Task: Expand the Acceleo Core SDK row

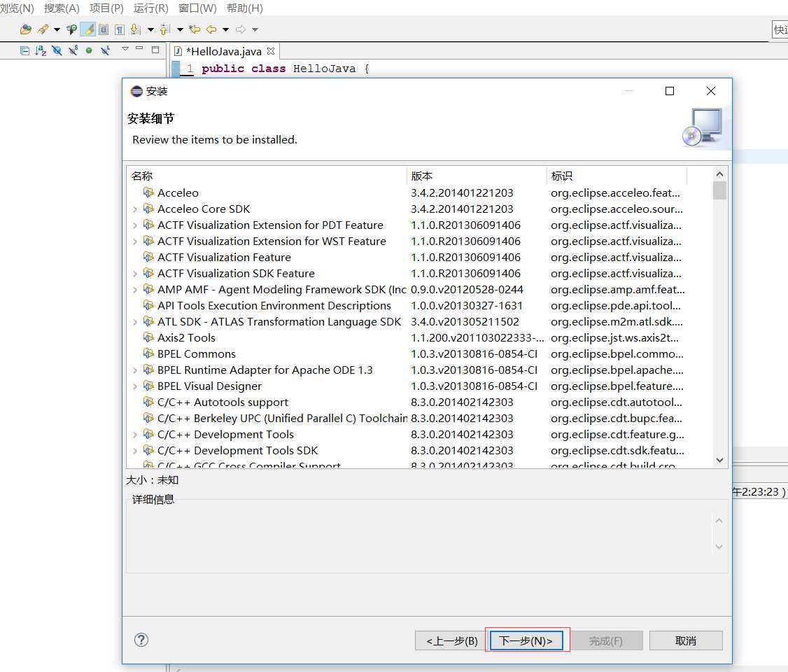Action: [135, 209]
